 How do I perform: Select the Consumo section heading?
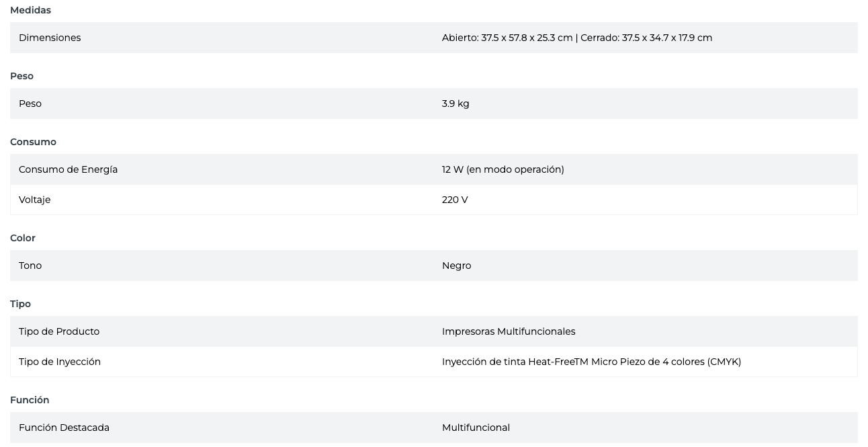pos(33,142)
